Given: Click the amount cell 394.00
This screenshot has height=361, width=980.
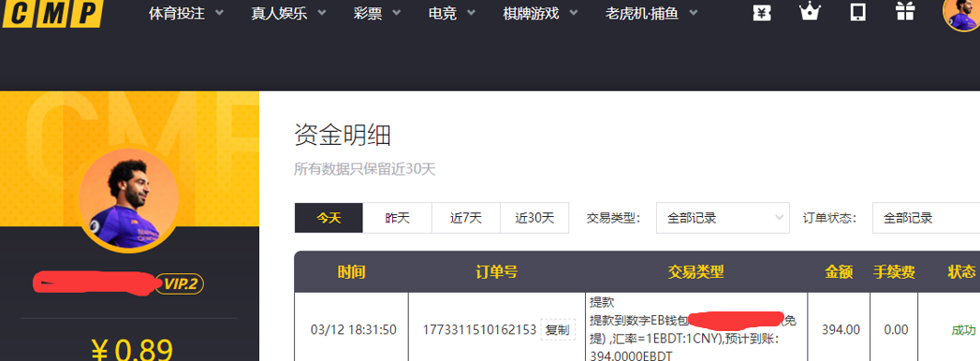Looking at the screenshot, I should [841, 330].
